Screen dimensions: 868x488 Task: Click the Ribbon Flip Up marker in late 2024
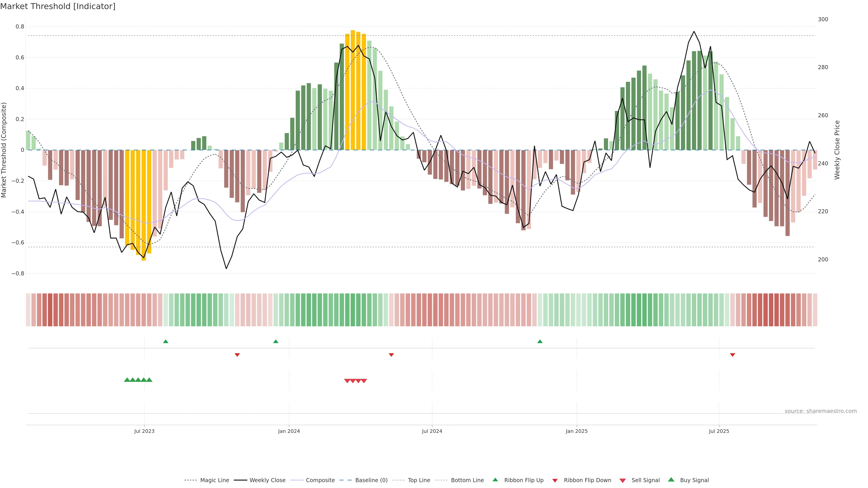540,342
